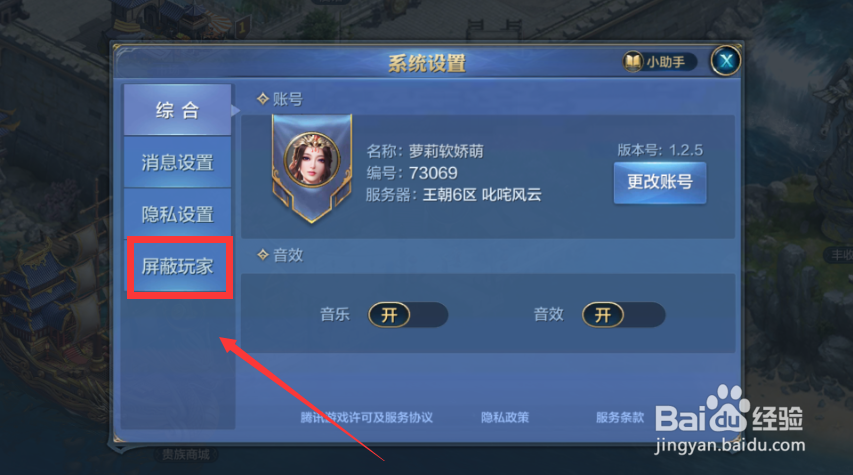Open 腾讯游戏许可及服务协议 link
Image resolution: width=853 pixels, height=475 pixels.
(x=367, y=417)
